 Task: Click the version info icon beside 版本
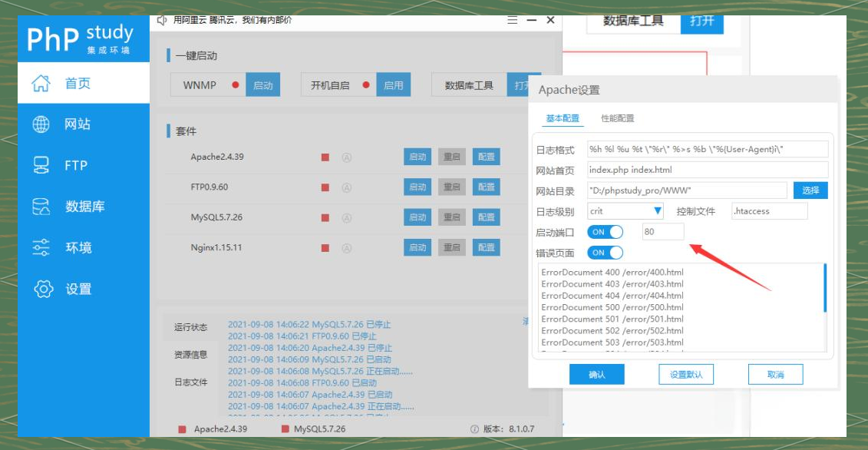click(474, 429)
